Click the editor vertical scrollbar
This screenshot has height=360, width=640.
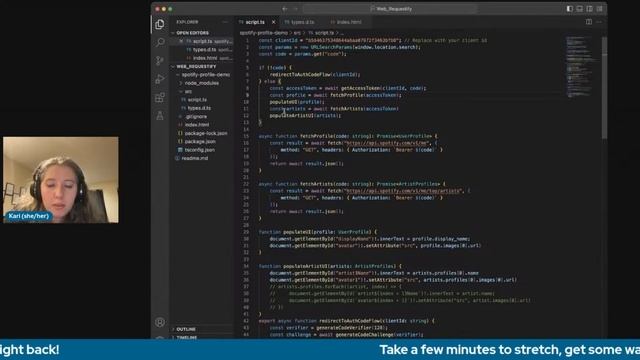tap(604, 88)
